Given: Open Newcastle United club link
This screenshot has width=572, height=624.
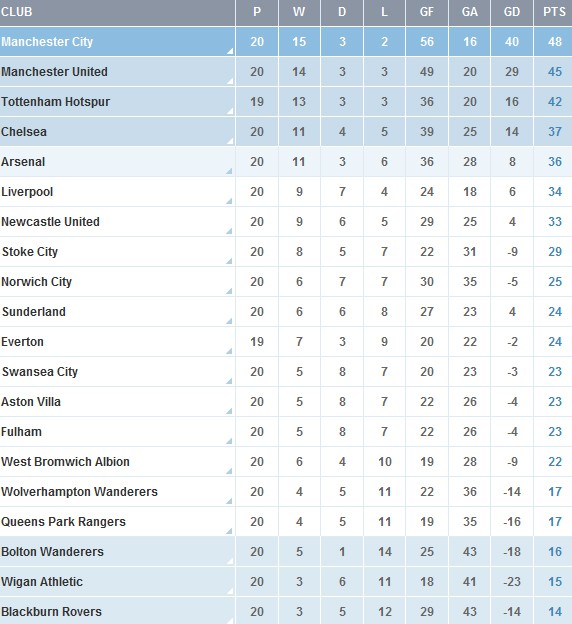Looking at the screenshot, I should coord(51,222).
